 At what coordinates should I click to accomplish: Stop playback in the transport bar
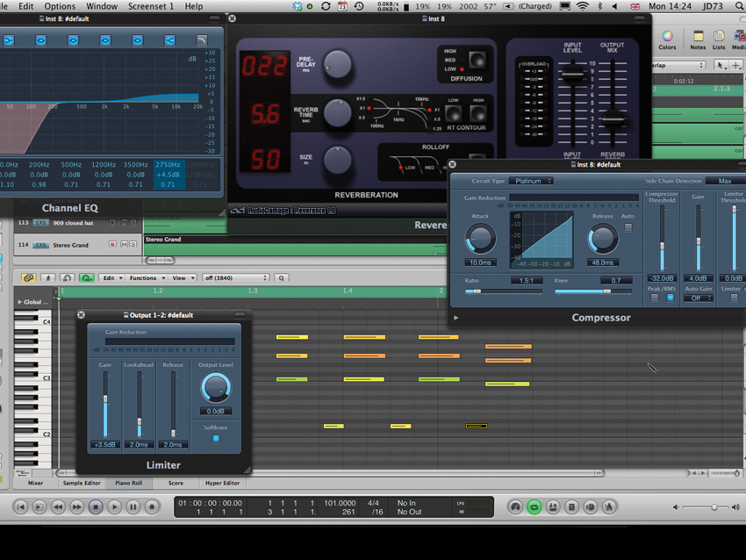[x=96, y=507]
